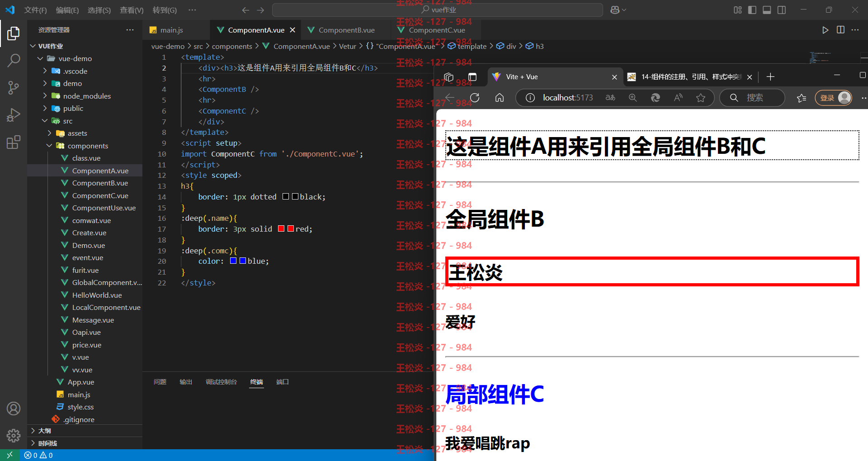
Task: Click the remote window status icon
Action: pos(9,455)
